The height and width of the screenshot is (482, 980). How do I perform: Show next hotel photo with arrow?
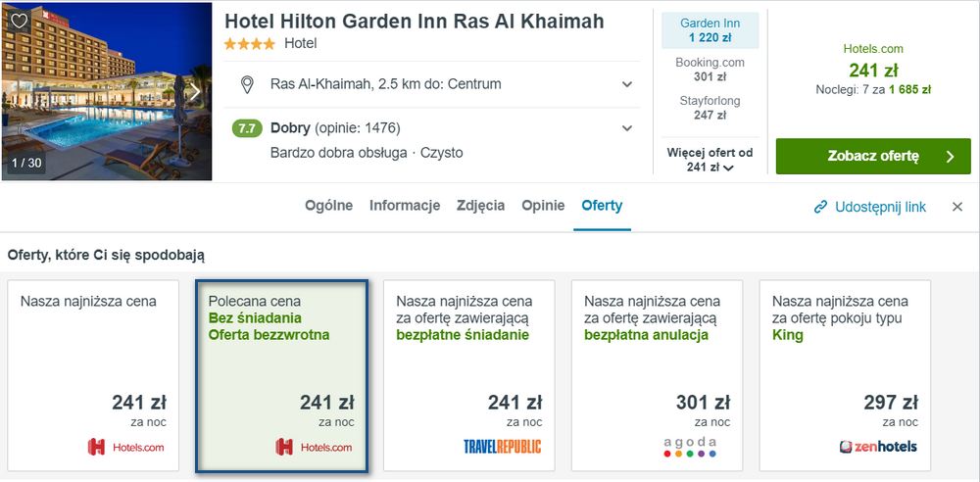point(195,91)
